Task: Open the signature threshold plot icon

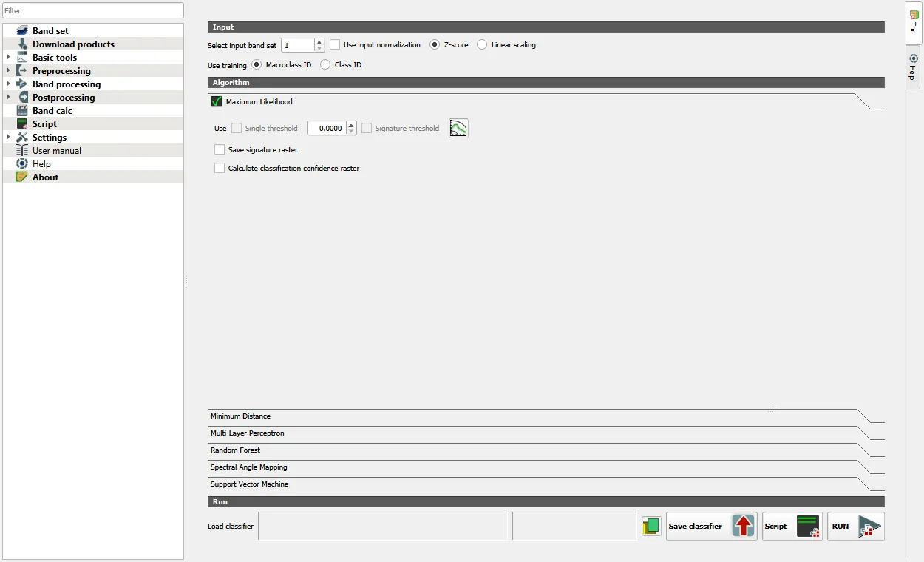Action: tap(458, 129)
